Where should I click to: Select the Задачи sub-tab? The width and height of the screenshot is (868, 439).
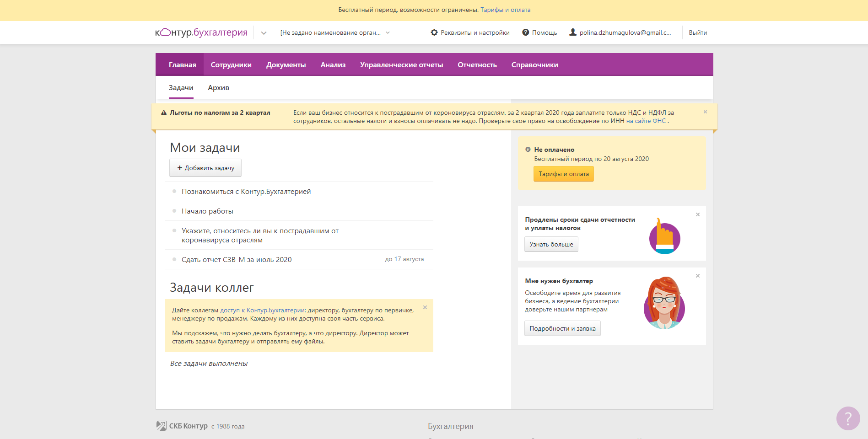click(181, 88)
